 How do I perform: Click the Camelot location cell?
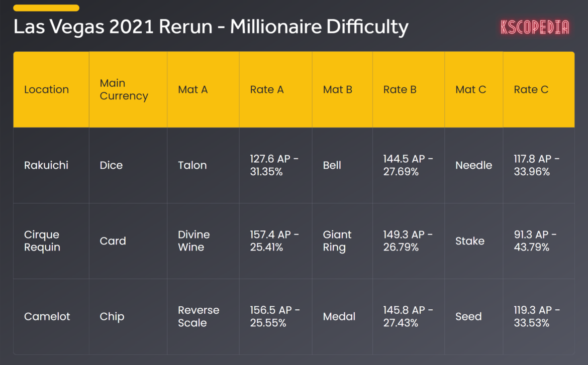coord(47,317)
